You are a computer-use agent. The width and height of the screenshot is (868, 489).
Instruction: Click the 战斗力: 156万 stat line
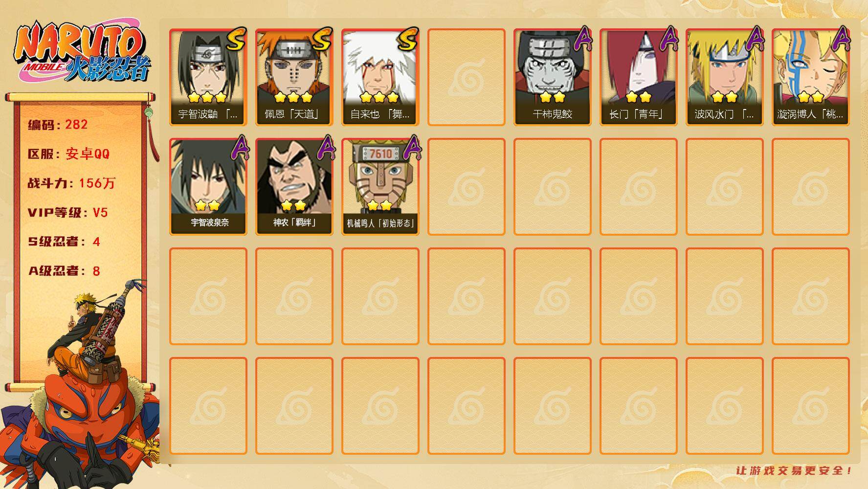(71, 183)
